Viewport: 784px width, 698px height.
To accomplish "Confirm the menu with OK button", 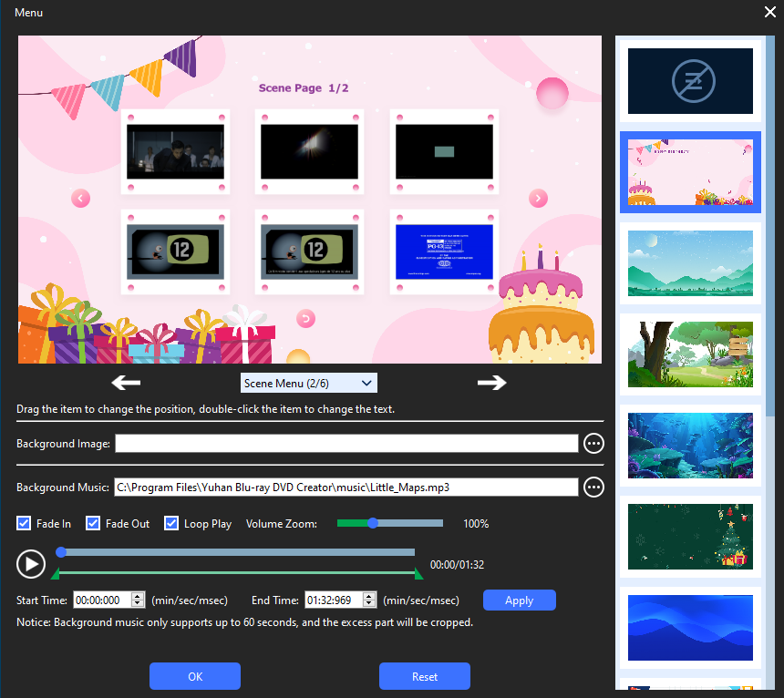I will pos(195,676).
